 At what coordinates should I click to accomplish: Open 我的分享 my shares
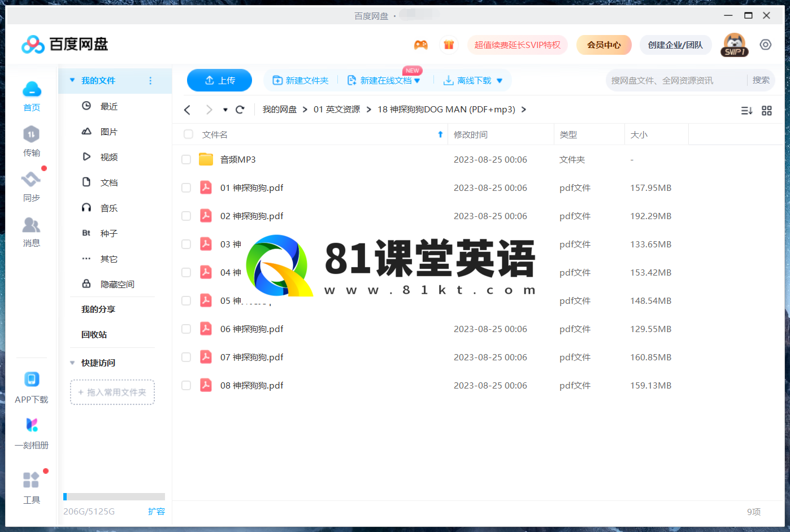point(98,309)
